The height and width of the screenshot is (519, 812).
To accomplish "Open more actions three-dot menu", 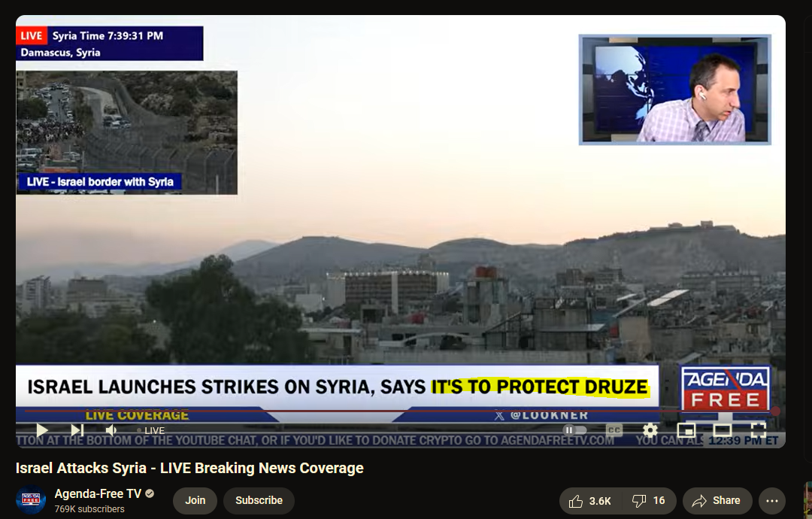I will [x=772, y=501].
